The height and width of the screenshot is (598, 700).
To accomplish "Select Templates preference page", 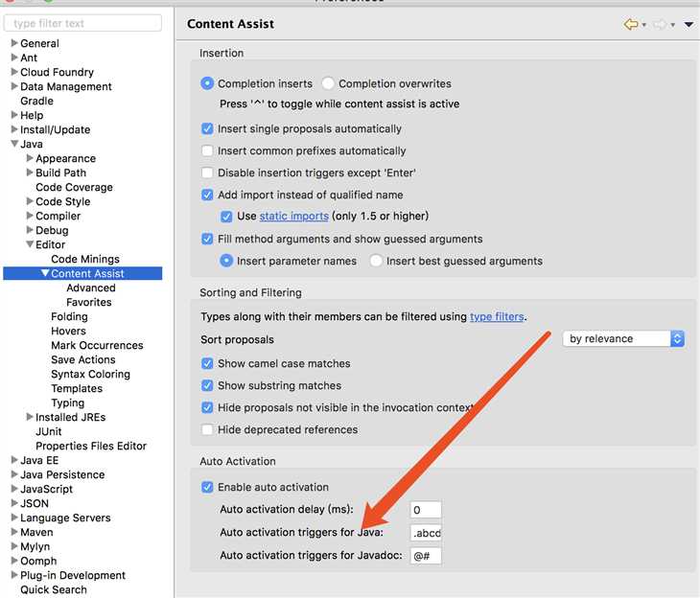I will click(77, 389).
